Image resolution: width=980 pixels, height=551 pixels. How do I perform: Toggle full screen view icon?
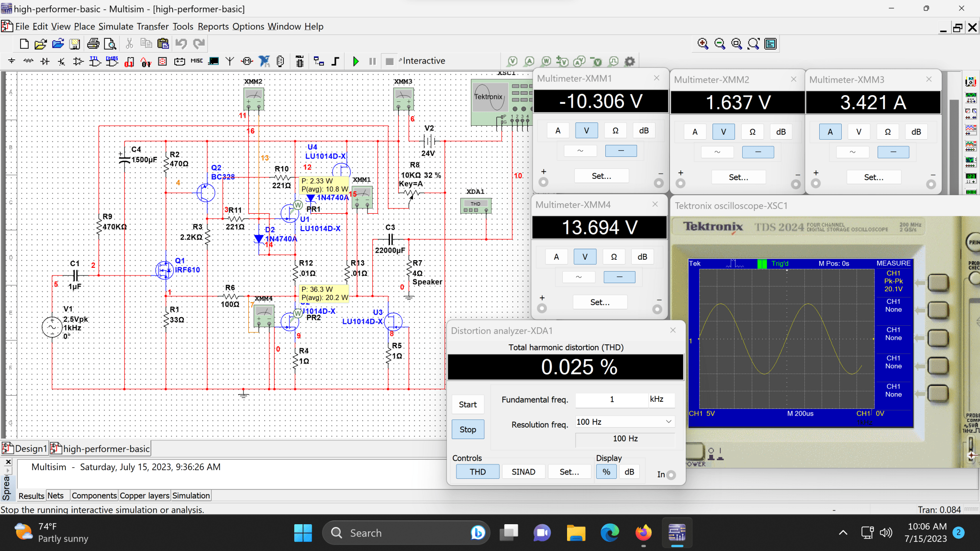[x=770, y=44]
